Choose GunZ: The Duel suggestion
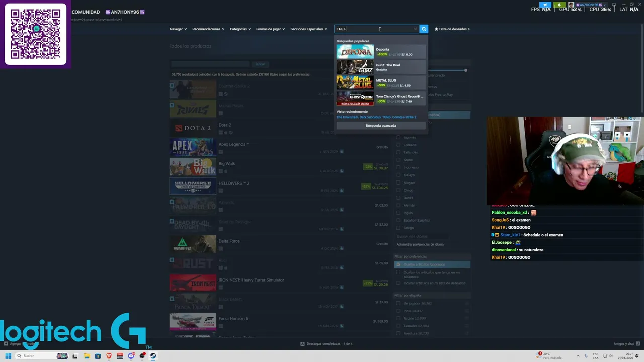The width and height of the screenshot is (644, 362). coord(381,67)
